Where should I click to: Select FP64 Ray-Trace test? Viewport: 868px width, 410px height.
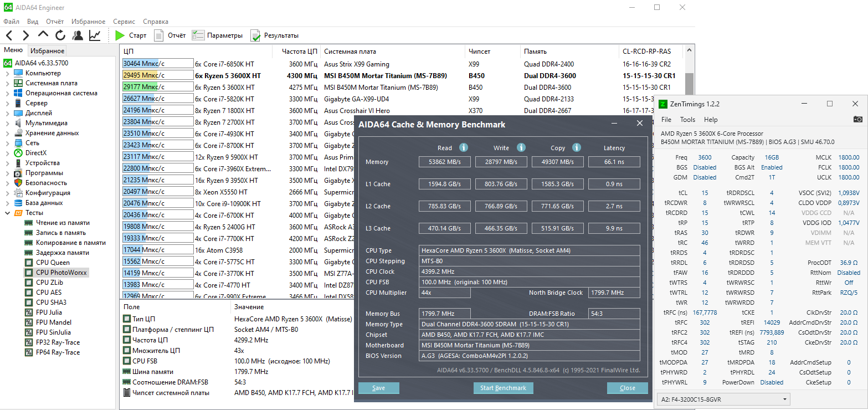click(x=58, y=352)
